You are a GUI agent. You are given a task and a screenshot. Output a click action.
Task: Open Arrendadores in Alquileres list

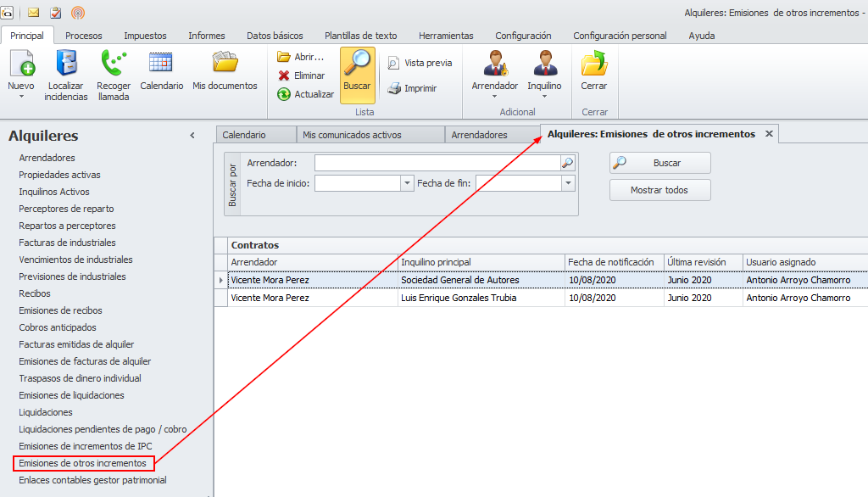[47, 158]
